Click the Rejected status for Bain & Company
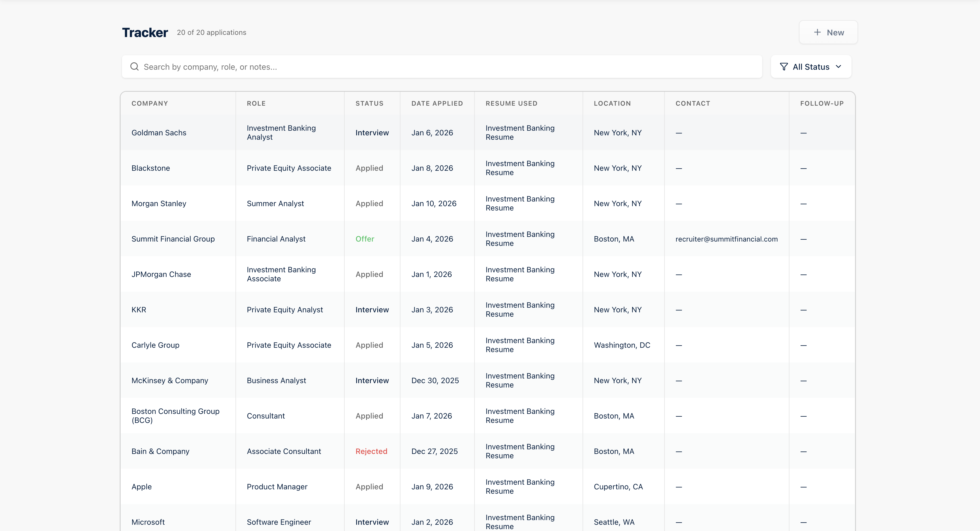This screenshot has width=980, height=531. 371,451
